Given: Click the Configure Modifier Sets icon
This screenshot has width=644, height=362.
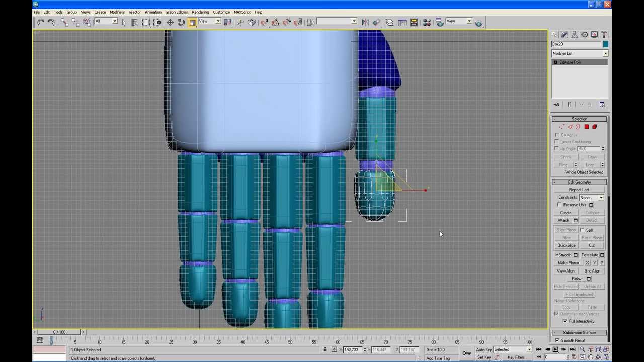Looking at the screenshot, I should click(602, 105).
